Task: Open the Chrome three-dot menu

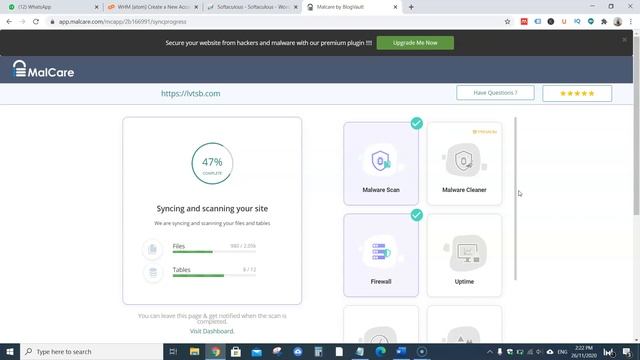Action: [x=631, y=22]
